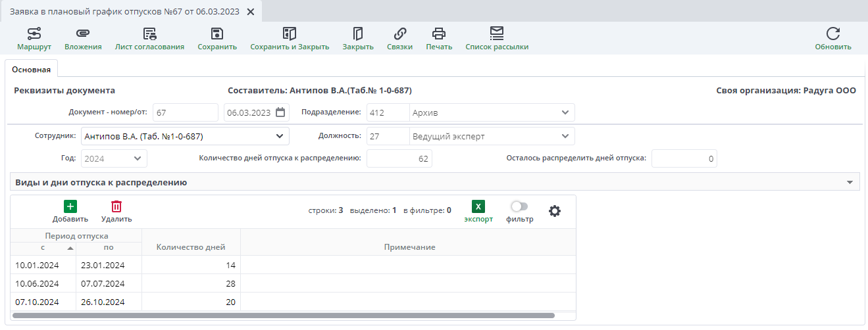The height and width of the screenshot is (330, 868).
Task: Click Осталось распределить дней field
Action: (684, 158)
